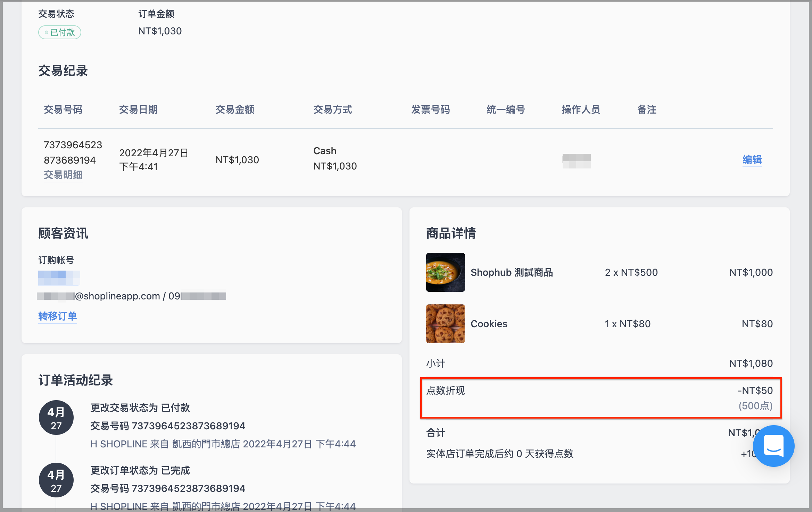
Task: Click the 订单活动纪录 section heading
Action: click(76, 380)
